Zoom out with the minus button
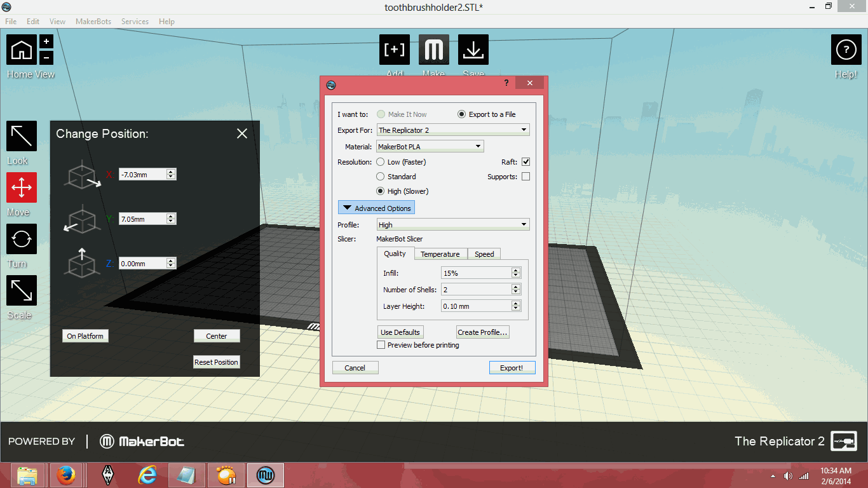 (46, 58)
